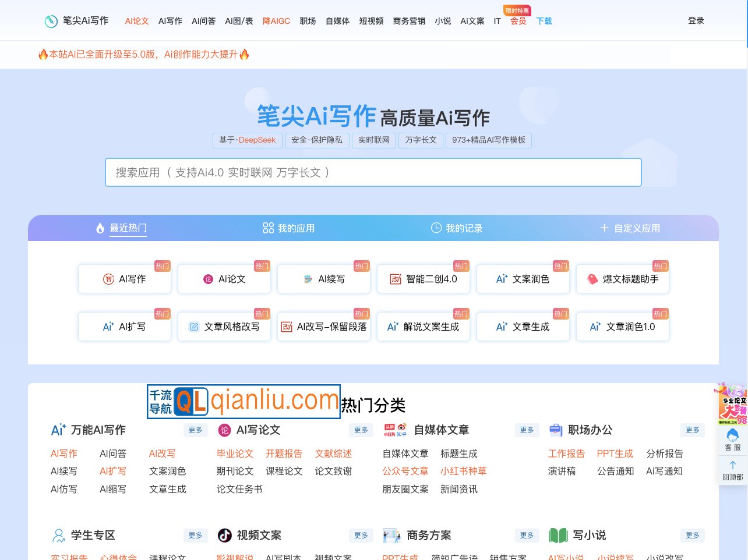This screenshot has height=560, width=748.
Task: Open the 会员 item in the navigation bar
Action: point(518,21)
